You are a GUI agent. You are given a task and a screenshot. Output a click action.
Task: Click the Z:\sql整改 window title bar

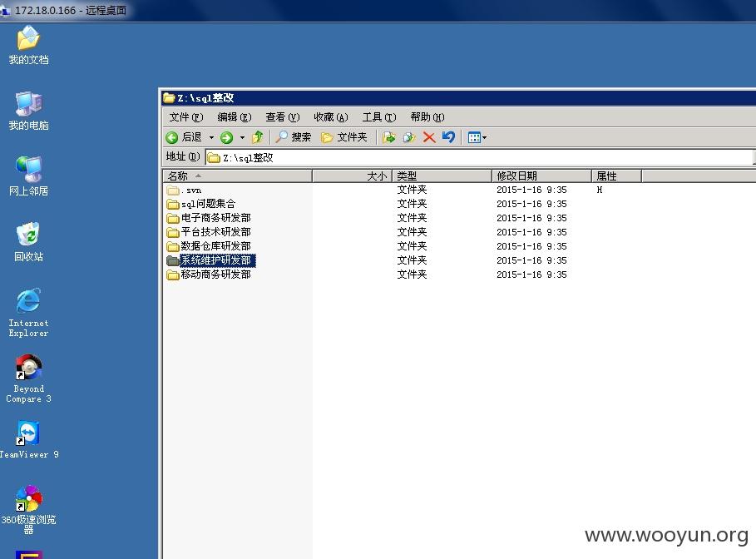458,98
